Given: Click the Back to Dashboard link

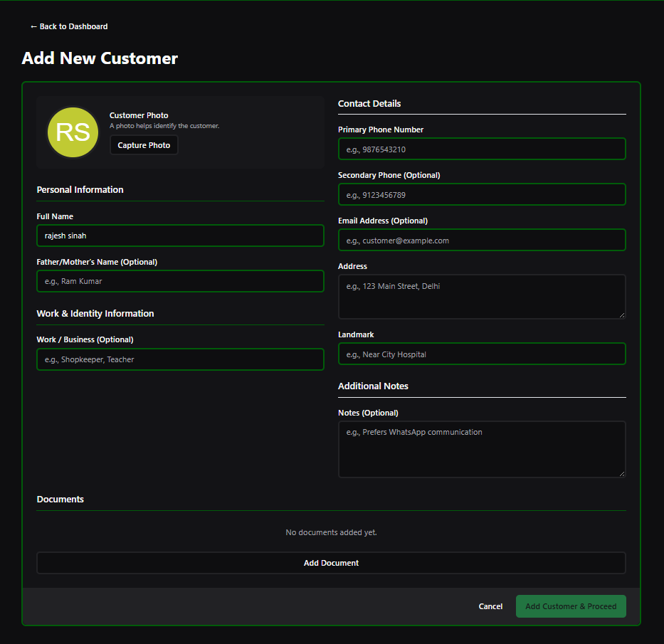Looking at the screenshot, I should click(69, 26).
